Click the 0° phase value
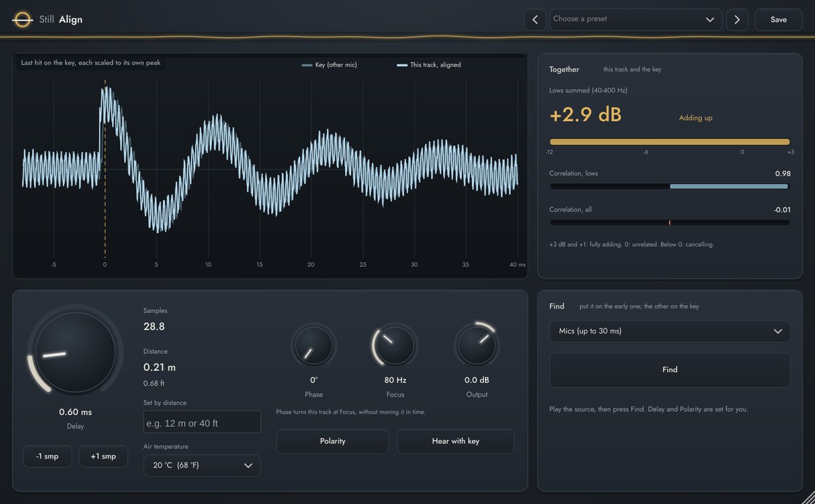Viewport: 815px width, 504px height. pyautogui.click(x=314, y=380)
